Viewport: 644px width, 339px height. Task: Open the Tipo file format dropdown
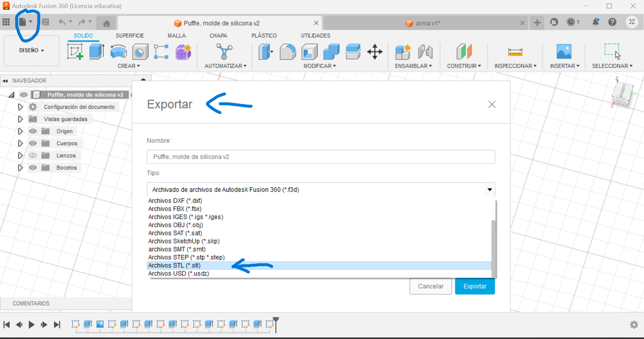click(321, 190)
